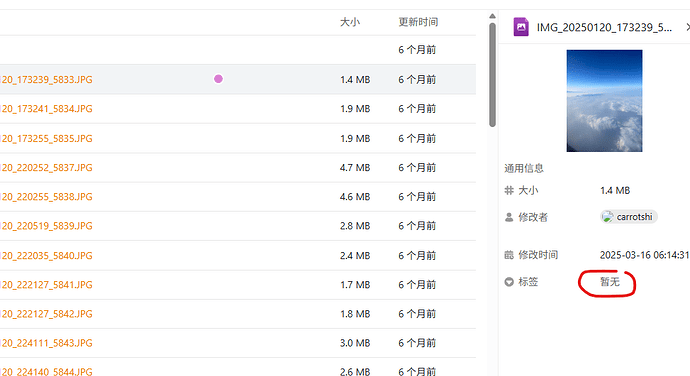Click the pink tag dot on 5833.JPG row
This screenshot has height=376, width=690.
218,79
